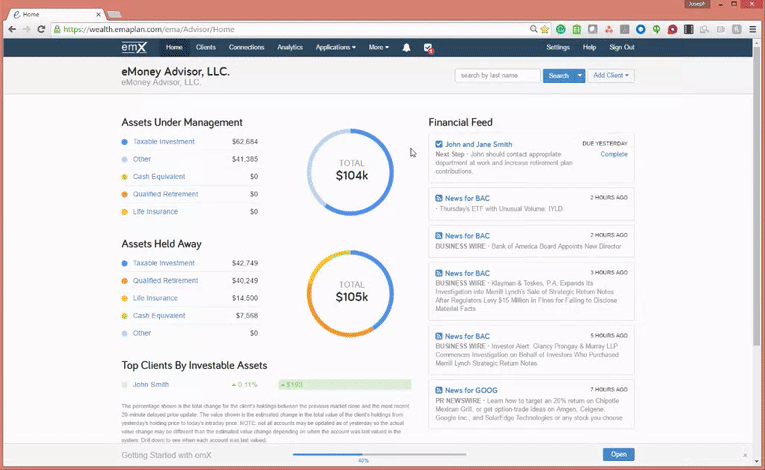Click Taxable Investment under Assets Under Management
765x470 pixels.
point(164,142)
